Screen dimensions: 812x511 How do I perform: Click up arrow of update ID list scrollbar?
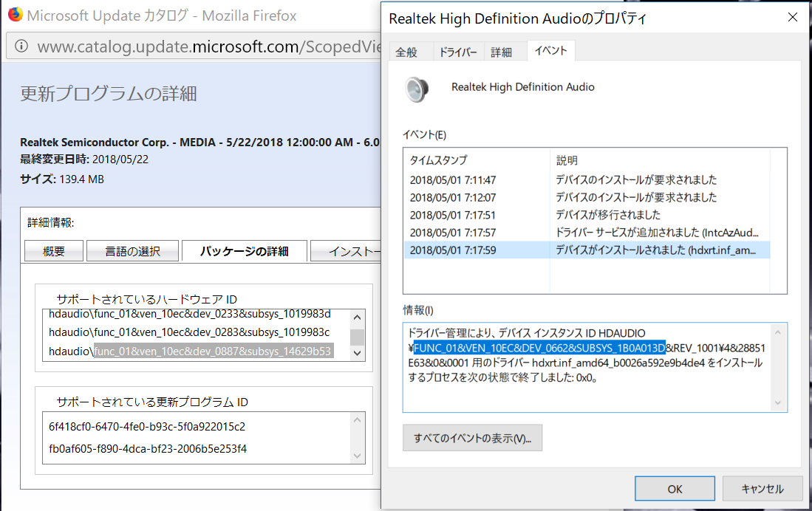357,420
